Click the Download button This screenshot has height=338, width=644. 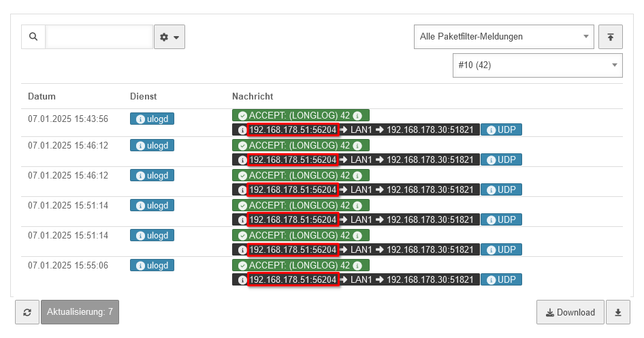click(570, 312)
